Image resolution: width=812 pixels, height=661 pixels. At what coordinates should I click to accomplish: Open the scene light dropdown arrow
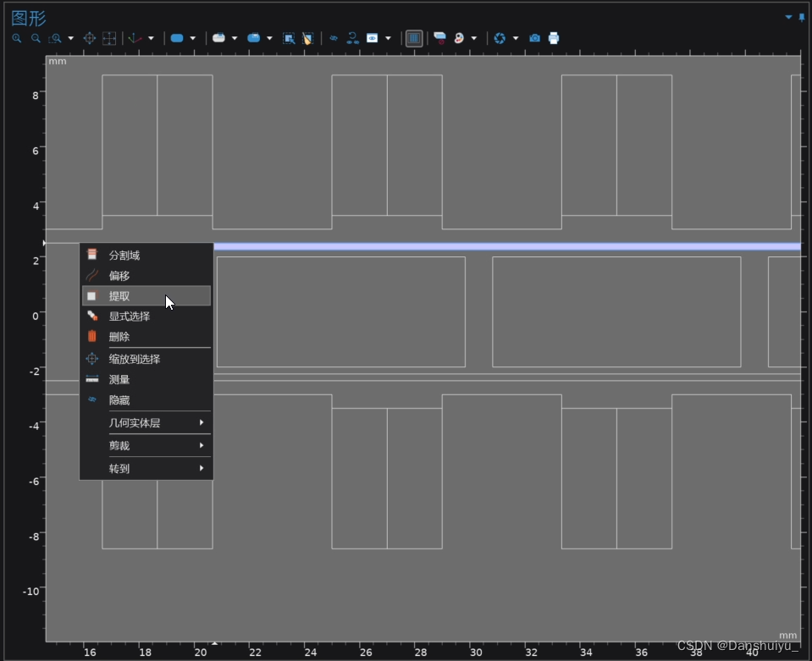pos(516,38)
